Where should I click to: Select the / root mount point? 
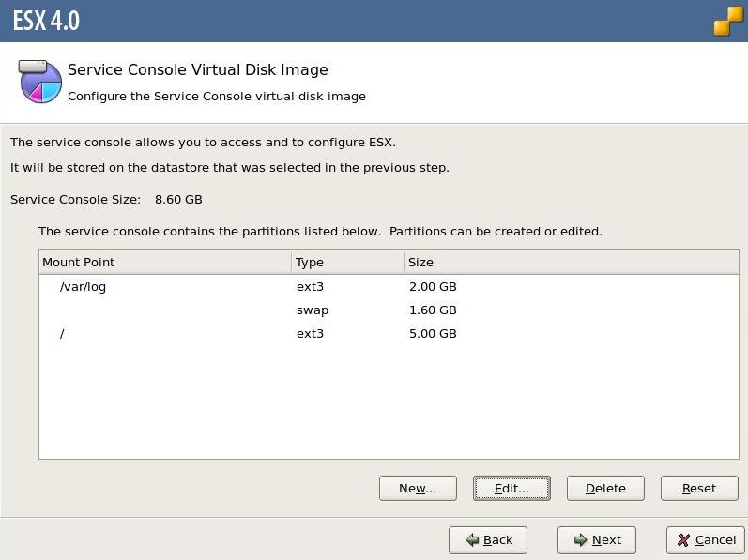click(62, 334)
